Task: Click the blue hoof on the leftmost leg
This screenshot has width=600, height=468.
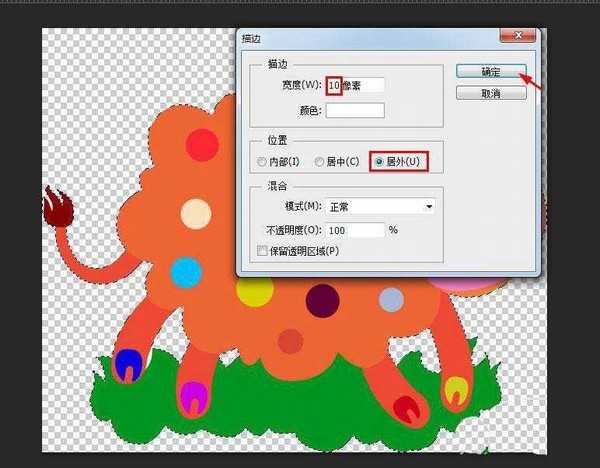Action: point(128,365)
